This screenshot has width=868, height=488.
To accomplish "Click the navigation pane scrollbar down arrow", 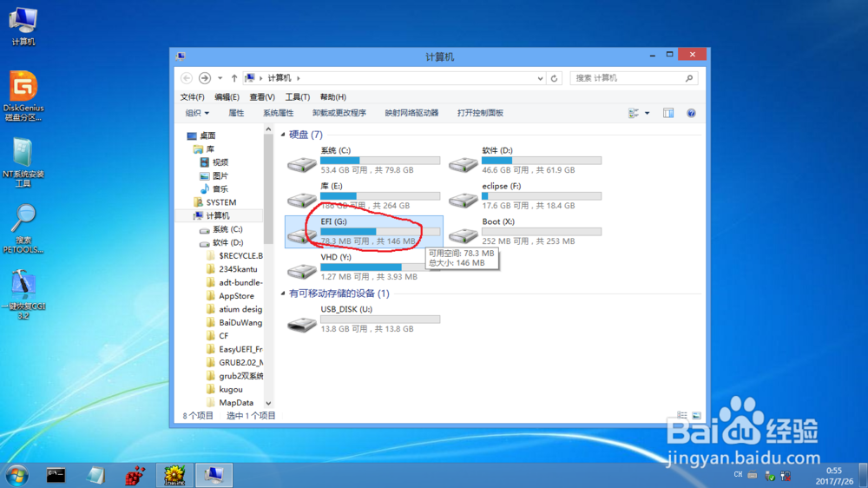I will pos(268,403).
